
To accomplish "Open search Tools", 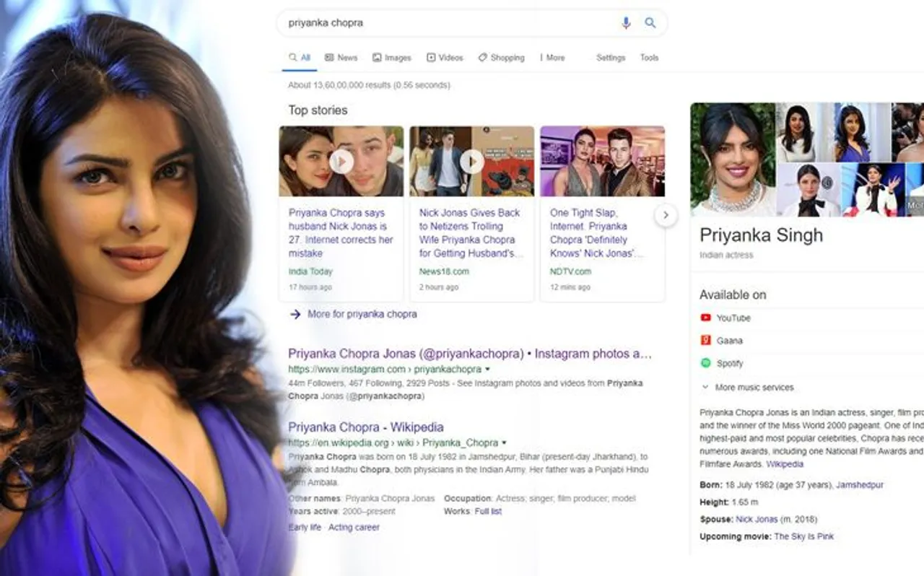I will click(x=649, y=58).
